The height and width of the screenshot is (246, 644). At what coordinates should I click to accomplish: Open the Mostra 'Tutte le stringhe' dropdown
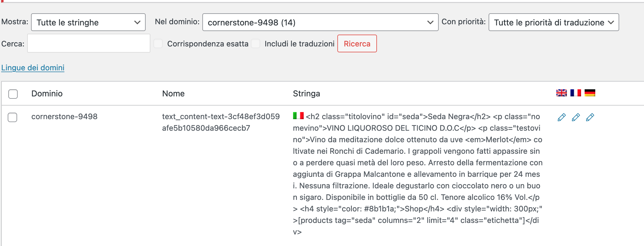pos(88,22)
